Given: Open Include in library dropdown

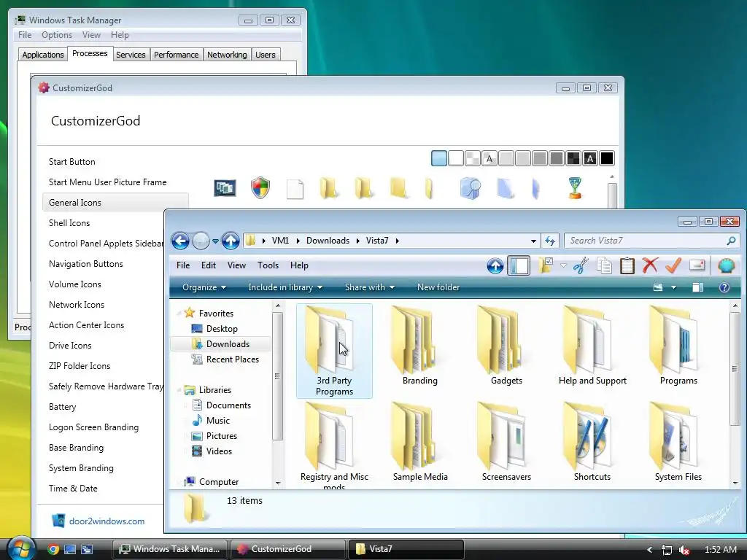Looking at the screenshot, I should [285, 287].
